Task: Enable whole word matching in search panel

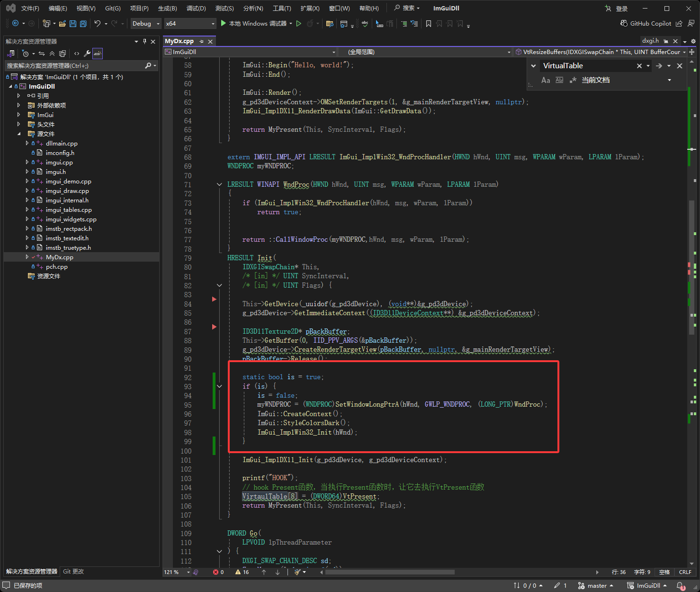Action: tap(559, 80)
